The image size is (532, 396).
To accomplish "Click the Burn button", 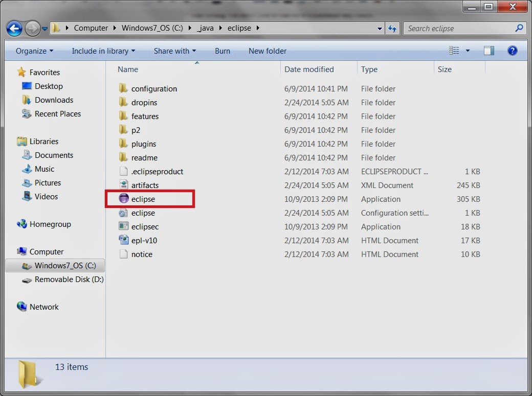I will point(223,51).
